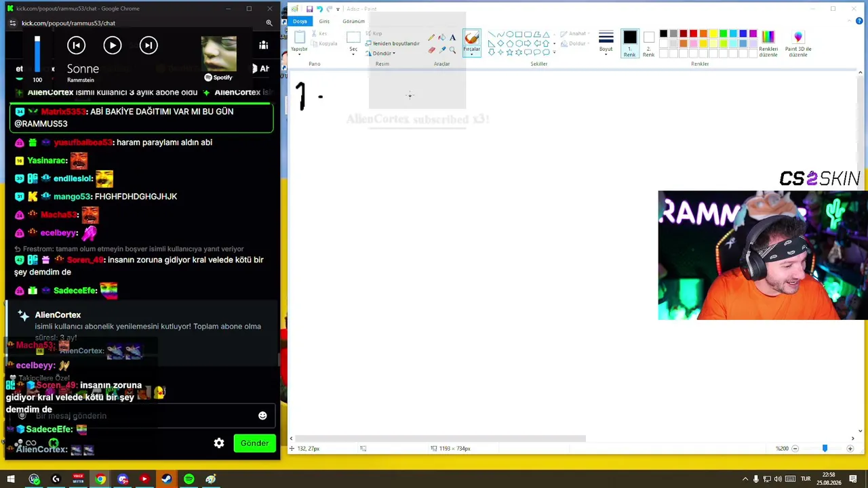The height and width of the screenshot is (488, 868).
Task: Click the Yeniden boyutlandır resize button
Action: 391,43
